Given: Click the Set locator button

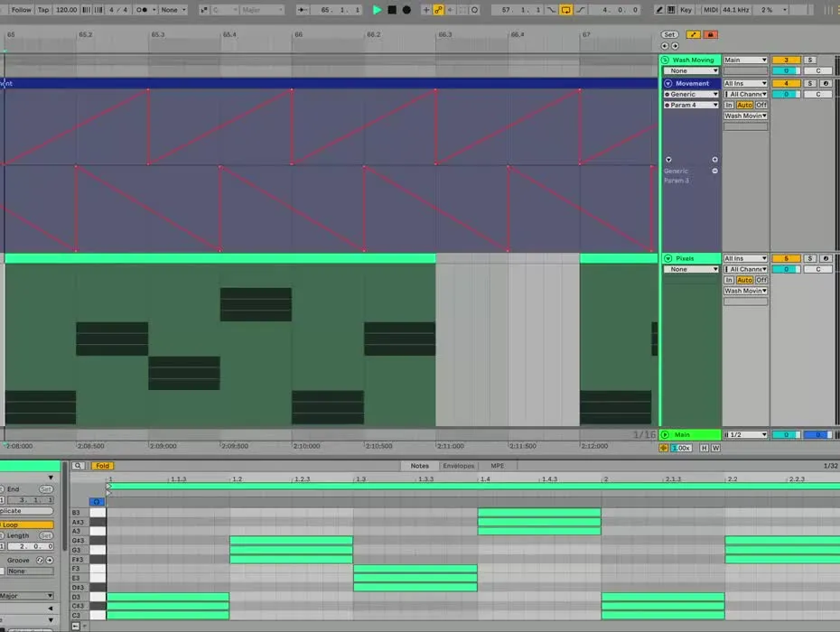Looking at the screenshot, I should pyautogui.click(x=669, y=34).
